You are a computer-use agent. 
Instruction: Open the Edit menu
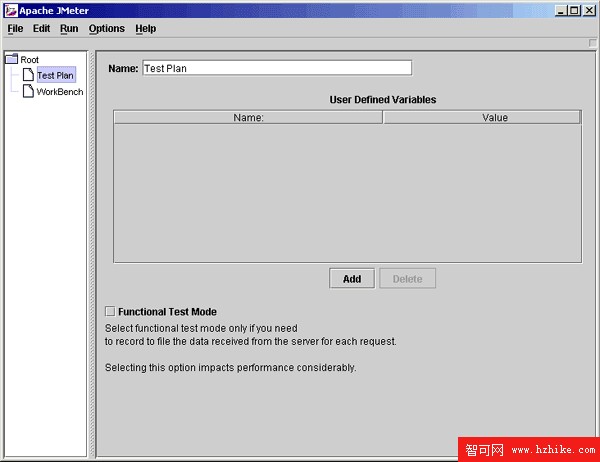coord(41,29)
